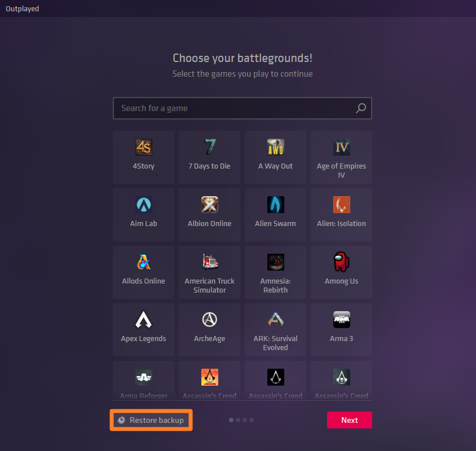476x451 pixels.
Task: Select the Albion Online icon
Action: click(209, 205)
